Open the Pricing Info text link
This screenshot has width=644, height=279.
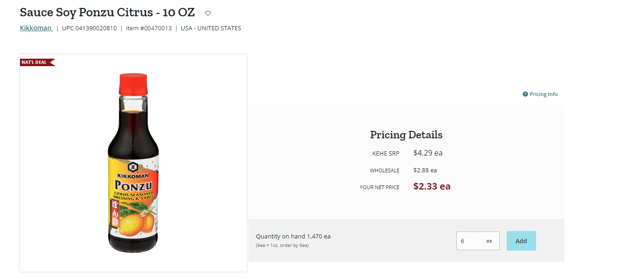[543, 94]
